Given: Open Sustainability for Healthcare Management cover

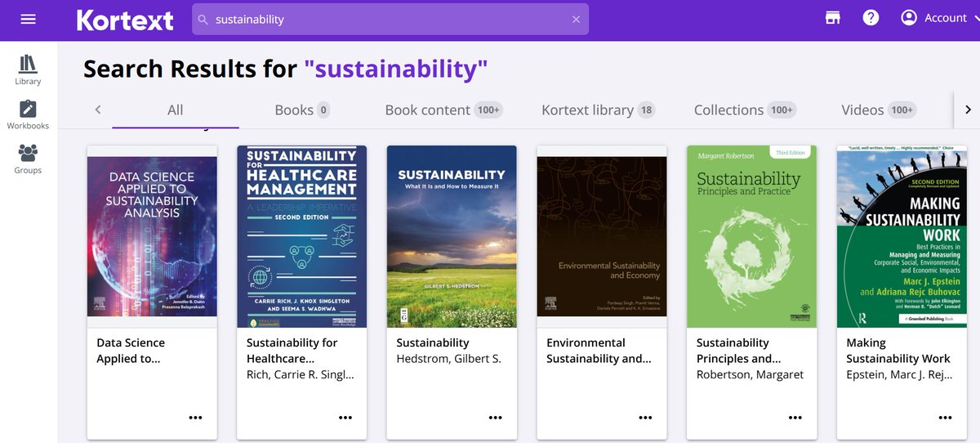Looking at the screenshot, I should tap(302, 237).
